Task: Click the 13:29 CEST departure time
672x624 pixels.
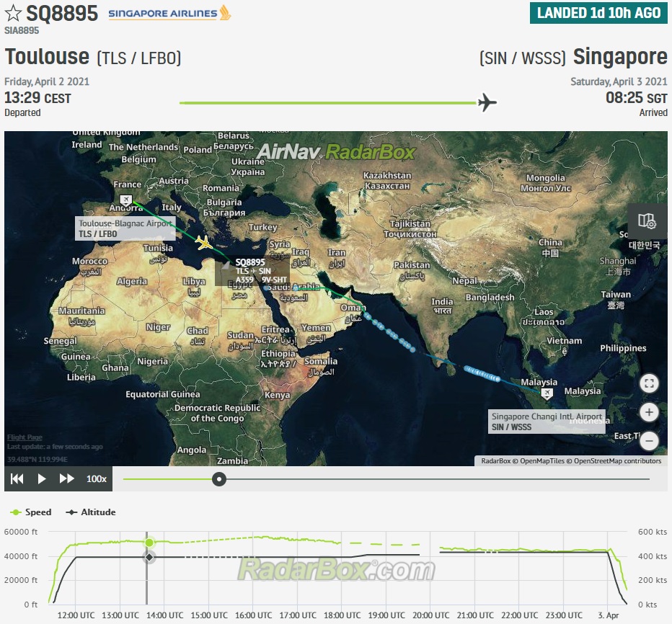Action: (37, 98)
